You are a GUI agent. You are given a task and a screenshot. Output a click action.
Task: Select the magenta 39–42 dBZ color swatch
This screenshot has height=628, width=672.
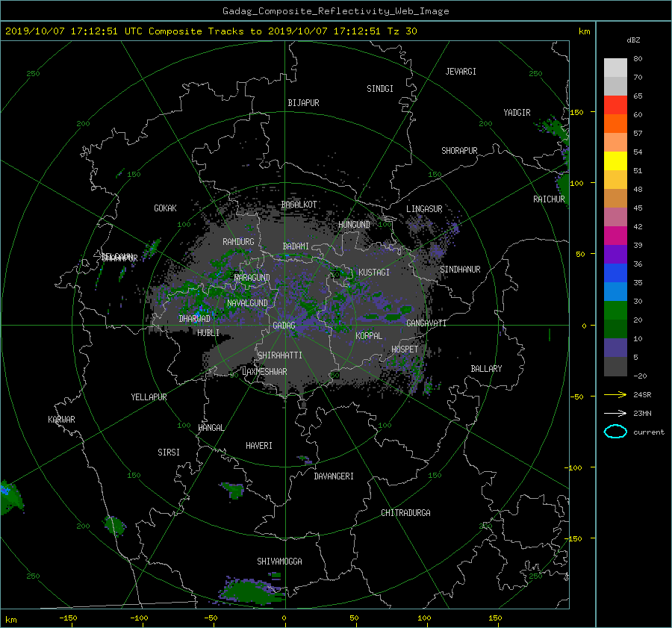[615, 236]
